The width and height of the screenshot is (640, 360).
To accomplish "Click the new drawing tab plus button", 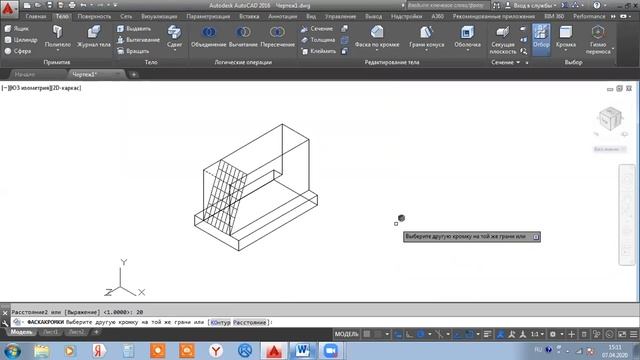I will tap(133, 75).
